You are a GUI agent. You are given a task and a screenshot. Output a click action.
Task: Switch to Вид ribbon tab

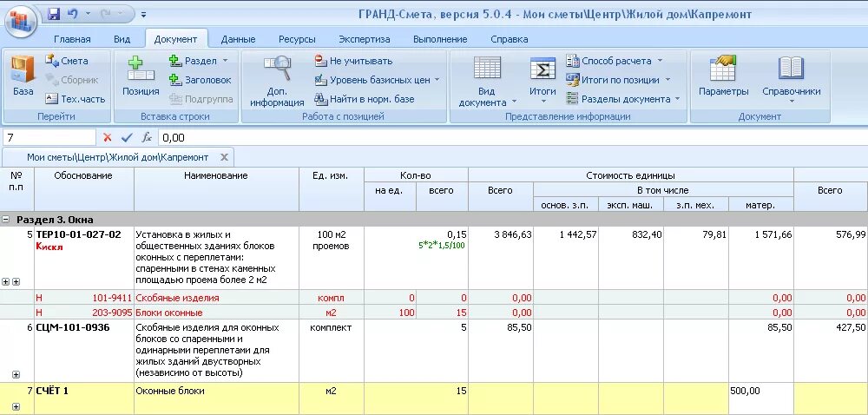click(x=122, y=39)
